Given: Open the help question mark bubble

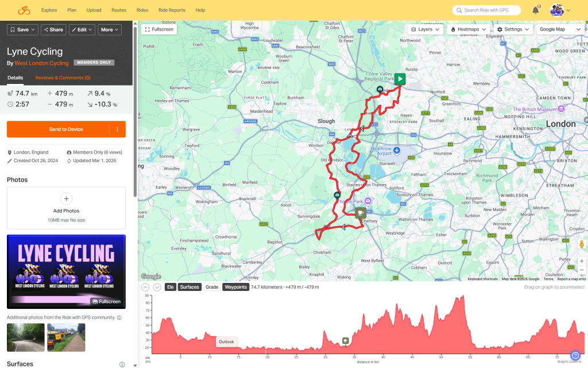Looking at the screenshot, I should [575, 355].
